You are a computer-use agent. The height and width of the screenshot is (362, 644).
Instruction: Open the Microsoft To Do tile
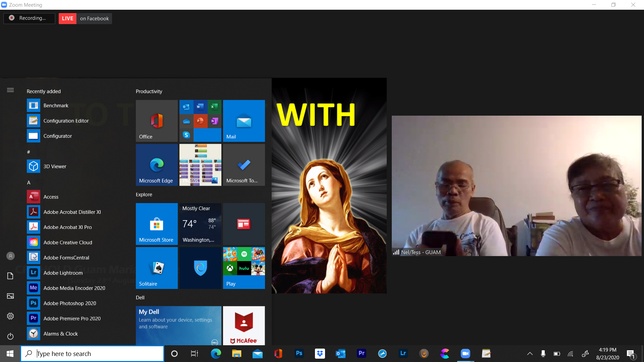[244, 165]
